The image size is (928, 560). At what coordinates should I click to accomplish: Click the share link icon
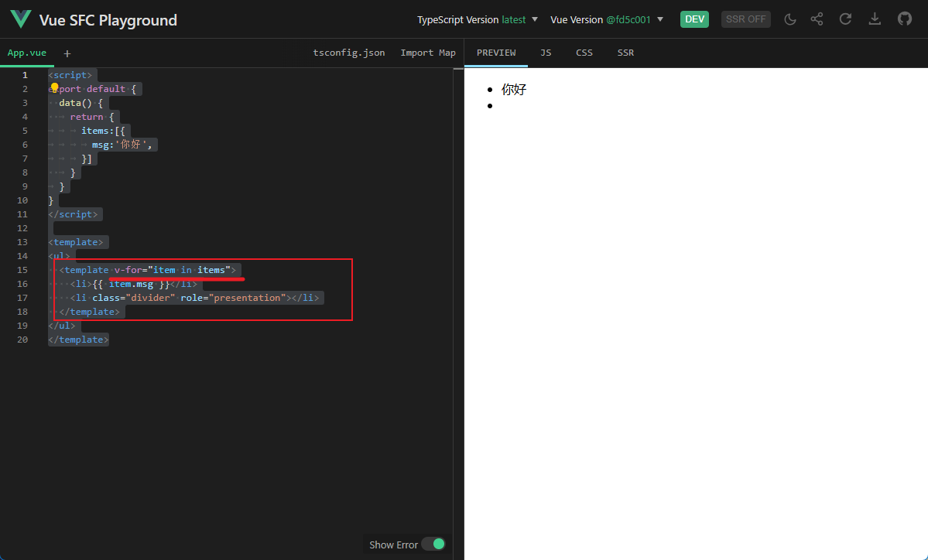(817, 19)
